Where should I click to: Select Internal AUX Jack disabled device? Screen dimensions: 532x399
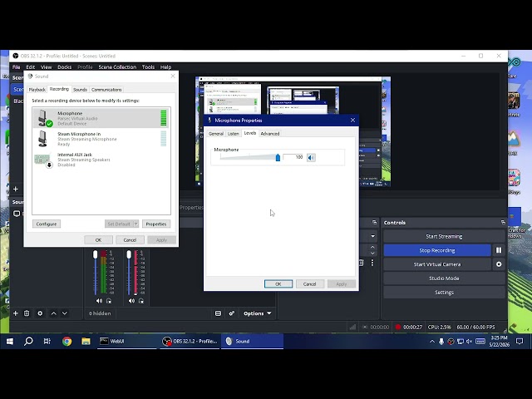[x=101, y=160]
